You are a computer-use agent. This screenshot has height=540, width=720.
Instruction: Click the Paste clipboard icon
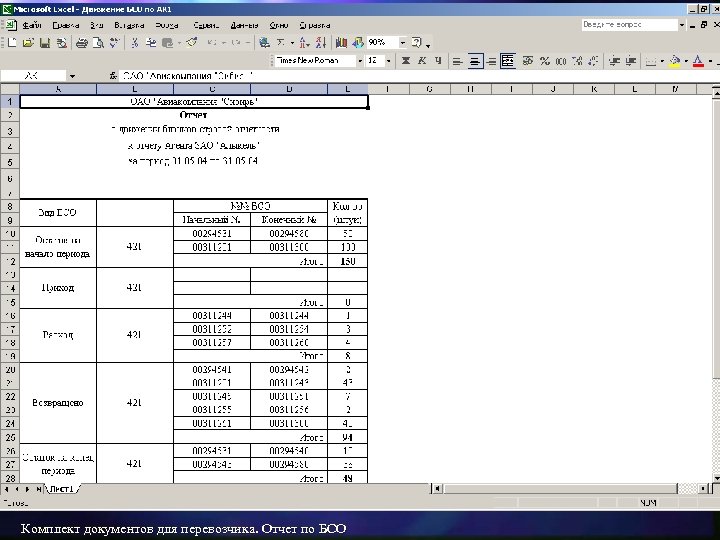coord(168,43)
